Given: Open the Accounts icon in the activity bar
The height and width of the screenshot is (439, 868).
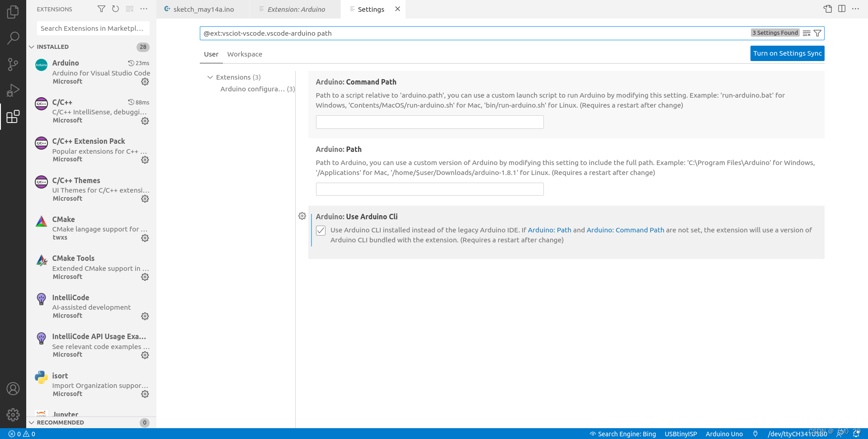Looking at the screenshot, I should [x=13, y=388].
